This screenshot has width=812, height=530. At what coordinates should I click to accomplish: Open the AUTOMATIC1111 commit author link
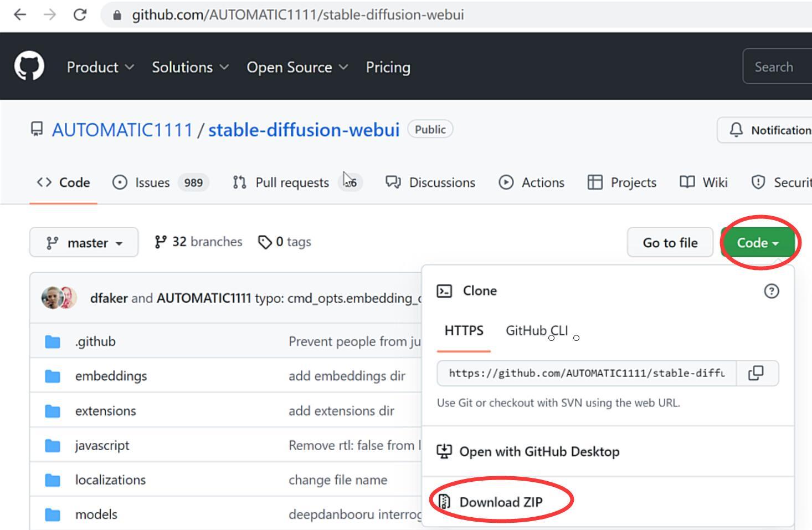[204, 298]
